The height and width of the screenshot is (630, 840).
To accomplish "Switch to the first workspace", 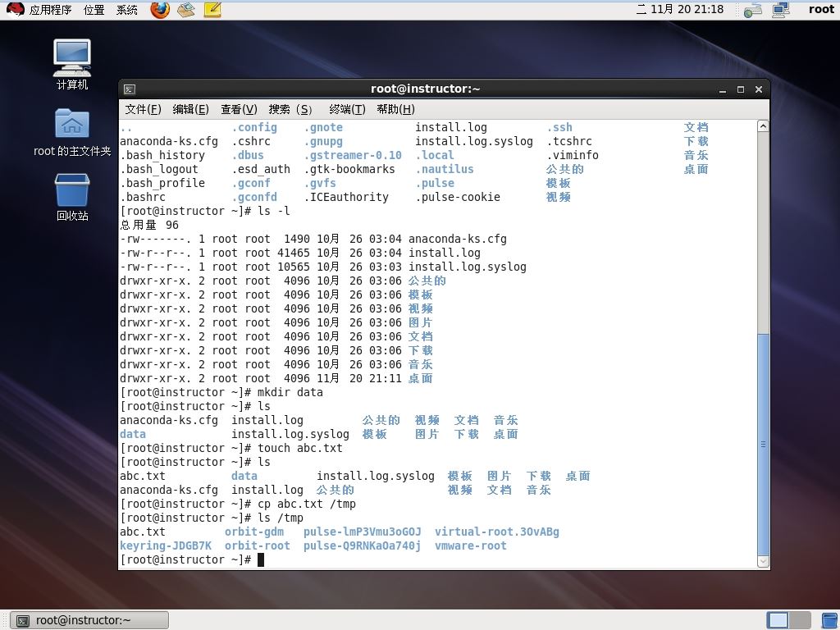I will [778, 620].
